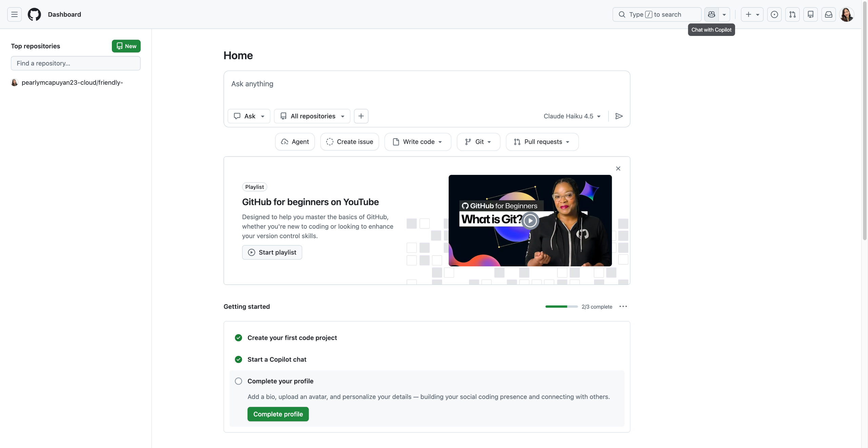This screenshot has width=868, height=448.
Task: Click the Start a Copilot chat checkmark
Action: pos(238,360)
